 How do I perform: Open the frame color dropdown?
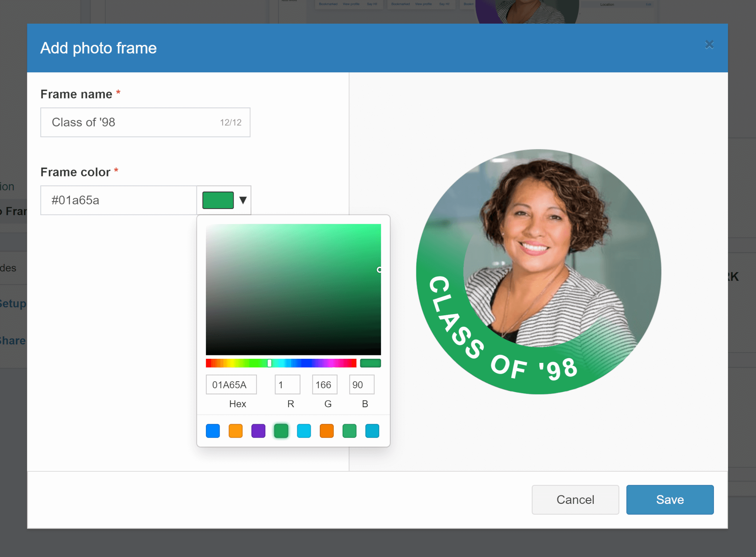pos(243,200)
